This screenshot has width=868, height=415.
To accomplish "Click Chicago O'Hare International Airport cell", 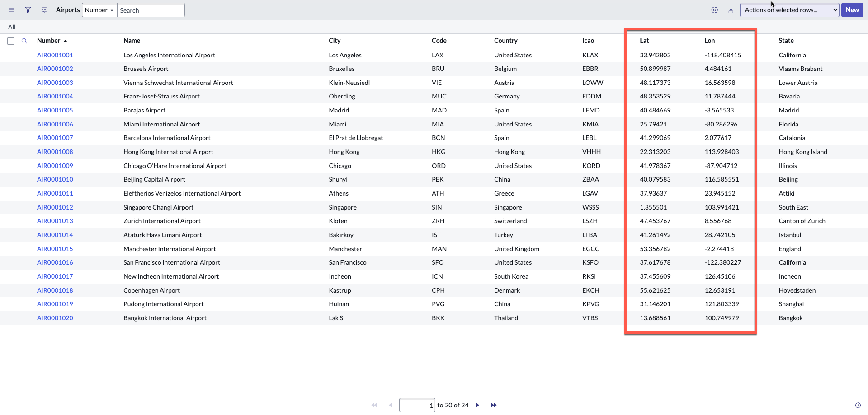I will pos(175,166).
